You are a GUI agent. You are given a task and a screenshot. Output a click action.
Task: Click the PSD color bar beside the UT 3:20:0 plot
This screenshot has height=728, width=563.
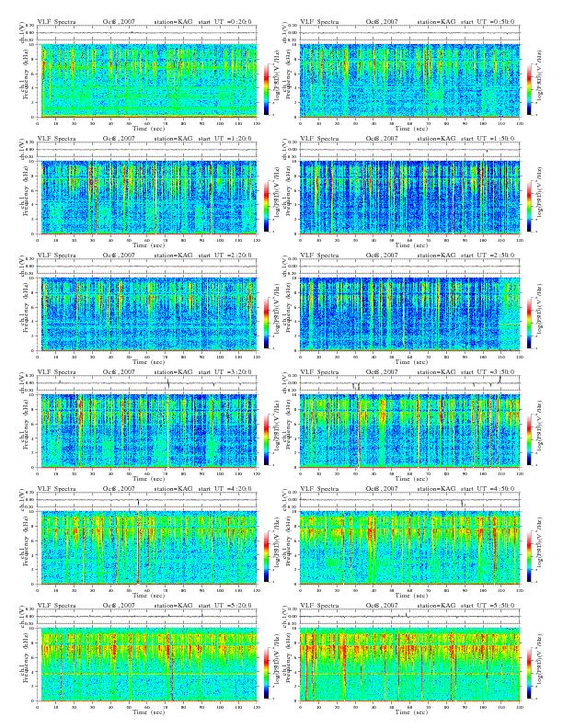[266, 439]
